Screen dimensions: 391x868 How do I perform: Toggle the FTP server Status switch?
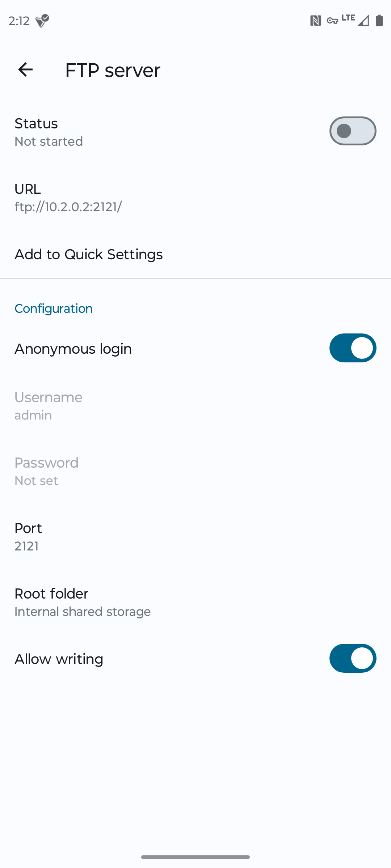pyautogui.click(x=353, y=131)
